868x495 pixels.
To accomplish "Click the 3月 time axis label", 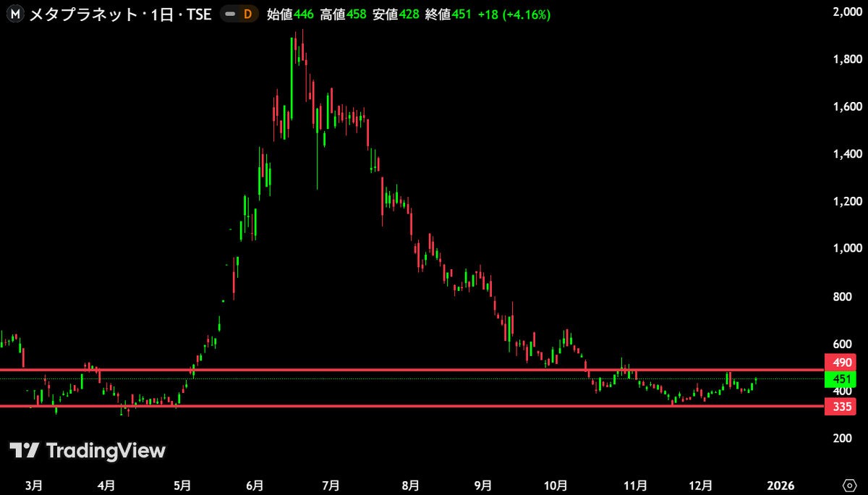I will tap(33, 484).
